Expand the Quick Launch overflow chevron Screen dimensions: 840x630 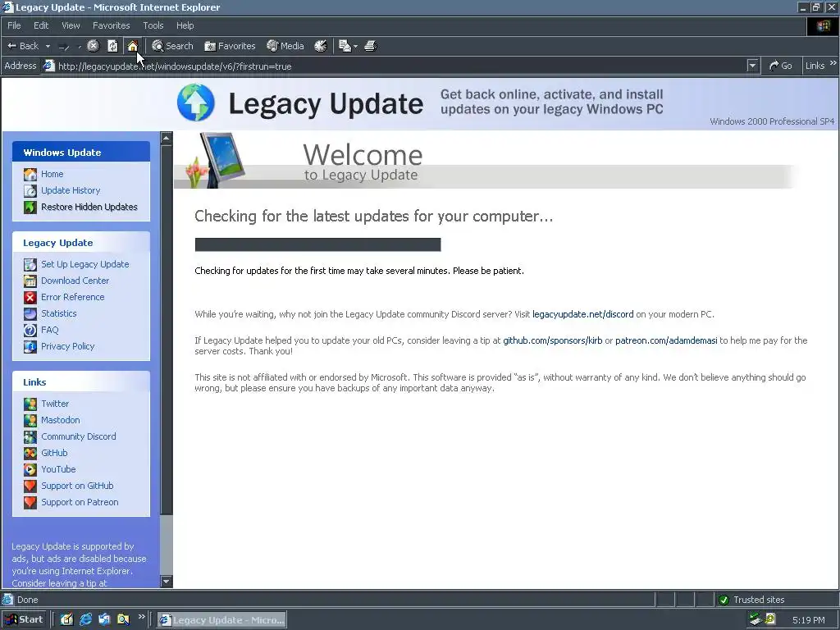(x=141, y=617)
